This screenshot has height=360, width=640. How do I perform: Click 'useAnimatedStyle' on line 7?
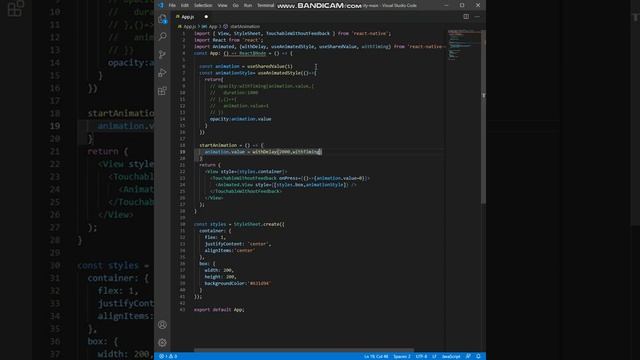pos(279,73)
